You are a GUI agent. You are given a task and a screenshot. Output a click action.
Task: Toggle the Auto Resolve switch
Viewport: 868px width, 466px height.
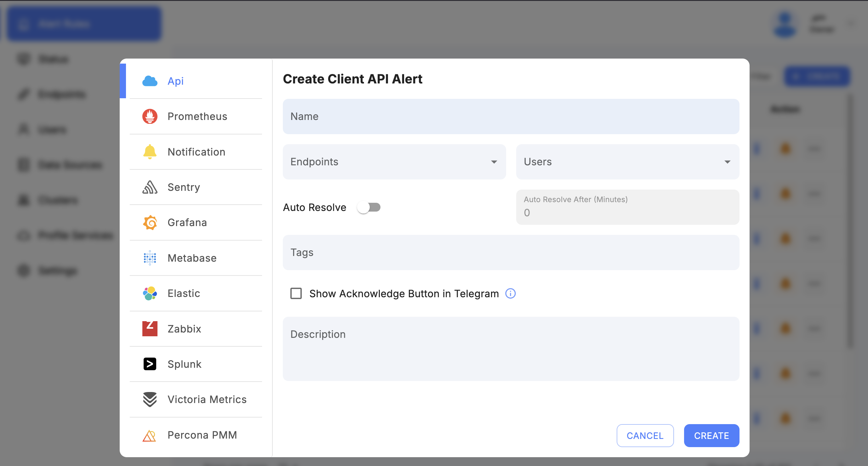click(x=369, y=207)
